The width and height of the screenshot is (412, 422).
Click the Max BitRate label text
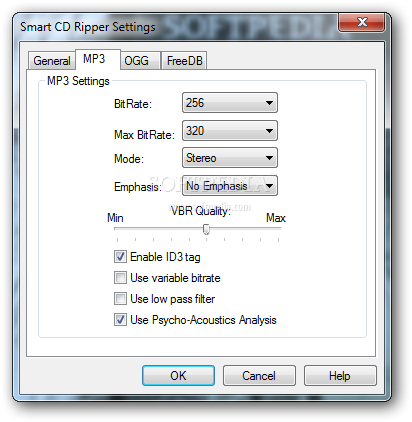[x=144, y=135]
